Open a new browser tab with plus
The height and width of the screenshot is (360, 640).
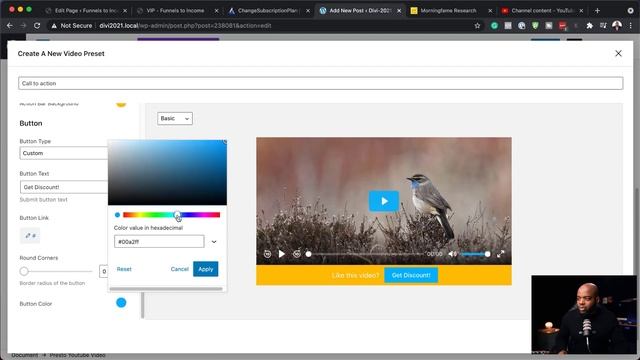[597, 11]
